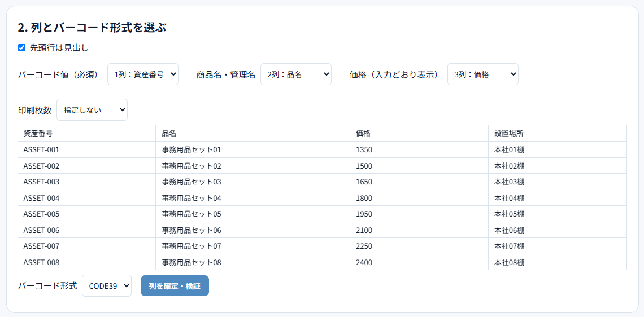This screenshot has width=644, height=317.
Task: Click the 資産番号 column header
Action: [87, 133]
